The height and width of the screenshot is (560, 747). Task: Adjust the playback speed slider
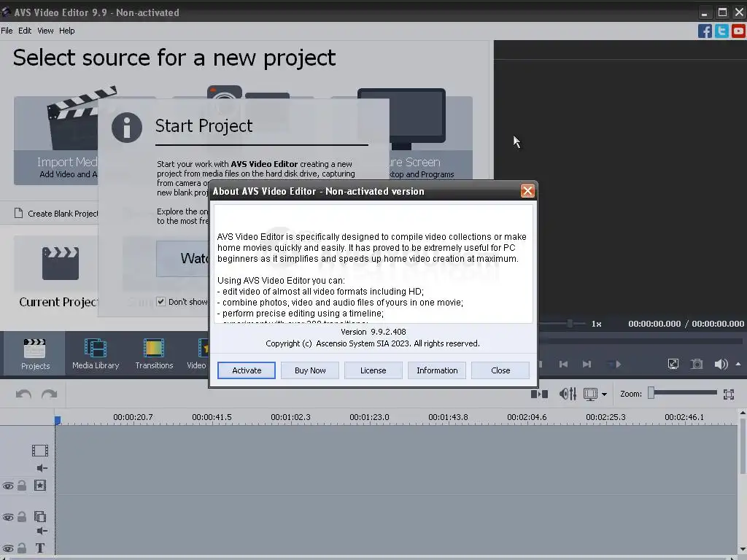(569, 323)
